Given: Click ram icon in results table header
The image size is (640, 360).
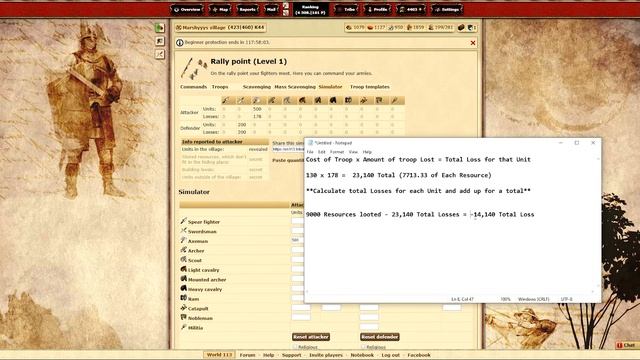Looking at the screenshot, I should click(x=348, y=100).
